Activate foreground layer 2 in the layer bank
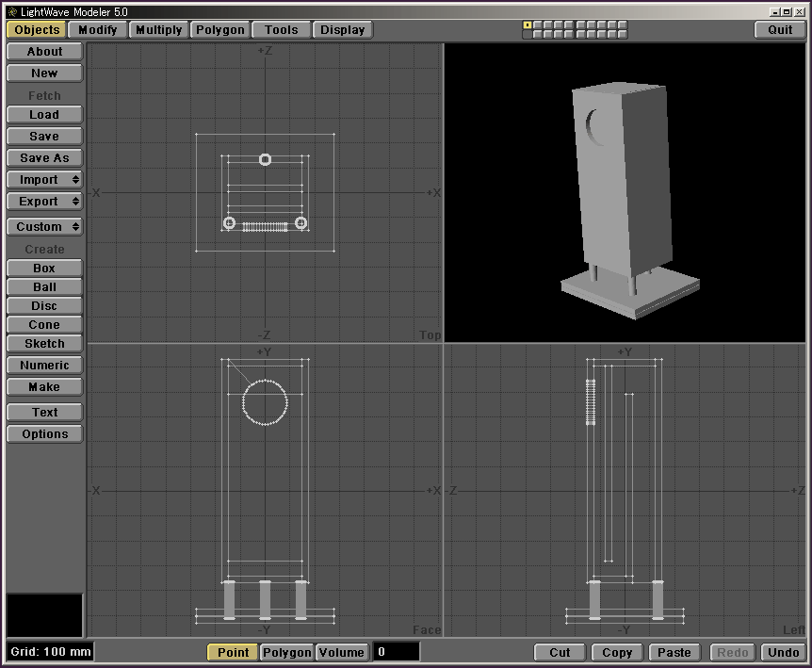This screenshot has height=668, width=812. (538, 24)
